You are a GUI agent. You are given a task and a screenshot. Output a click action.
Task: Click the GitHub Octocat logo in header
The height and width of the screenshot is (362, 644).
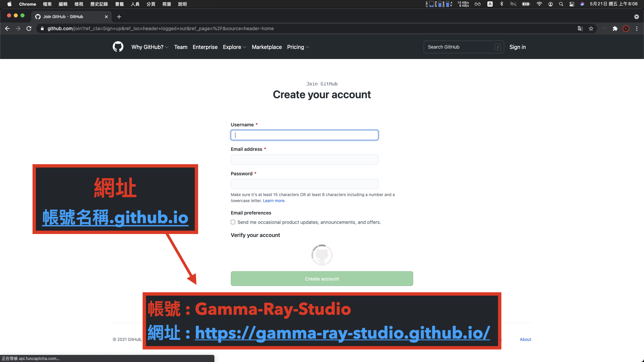[118, 47]
